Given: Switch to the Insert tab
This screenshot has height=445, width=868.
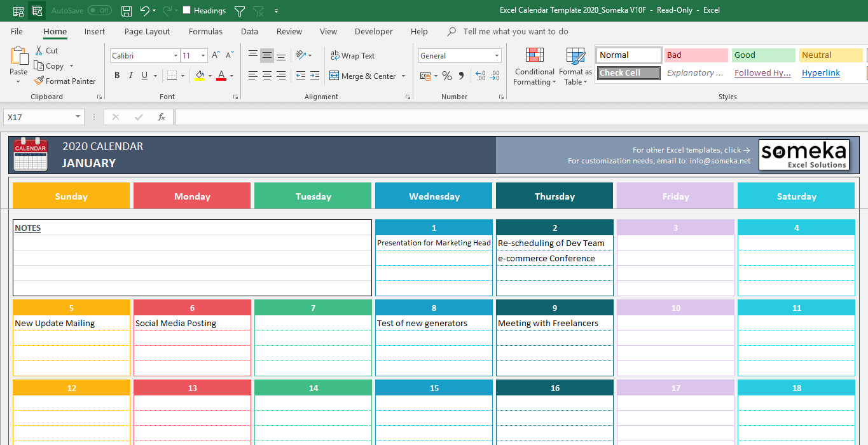Looking at the screenshot, I should 95,31.
